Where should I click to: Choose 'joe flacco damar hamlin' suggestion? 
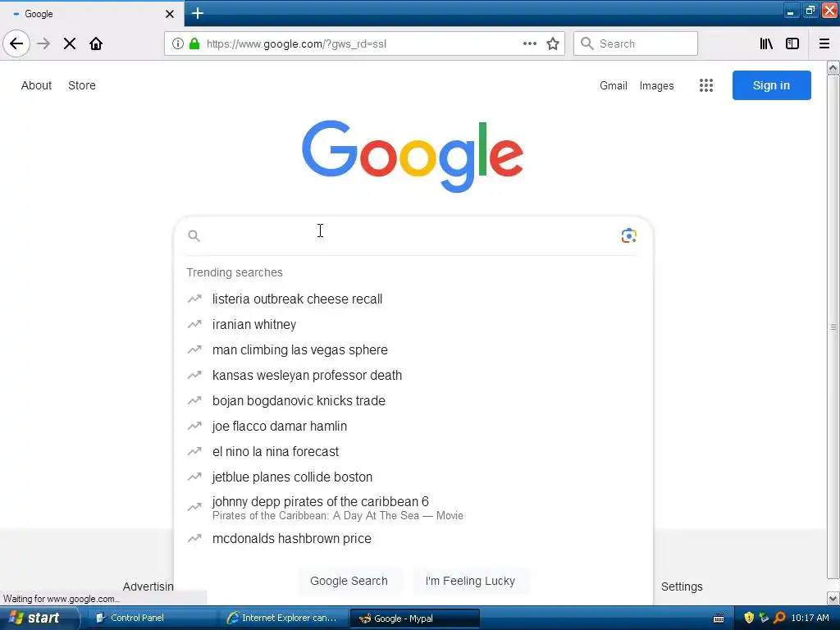413,426
